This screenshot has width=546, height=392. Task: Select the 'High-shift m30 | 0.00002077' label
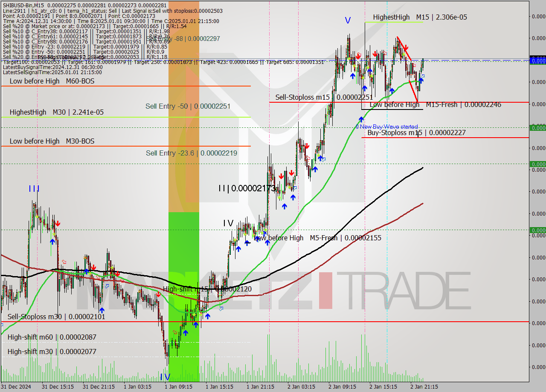point(52,352)
